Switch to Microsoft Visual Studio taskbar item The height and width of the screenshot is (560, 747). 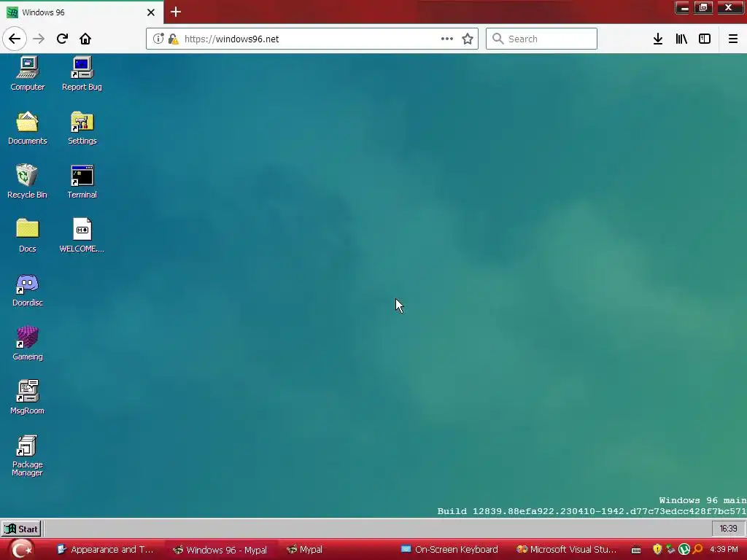click(566, 550)
